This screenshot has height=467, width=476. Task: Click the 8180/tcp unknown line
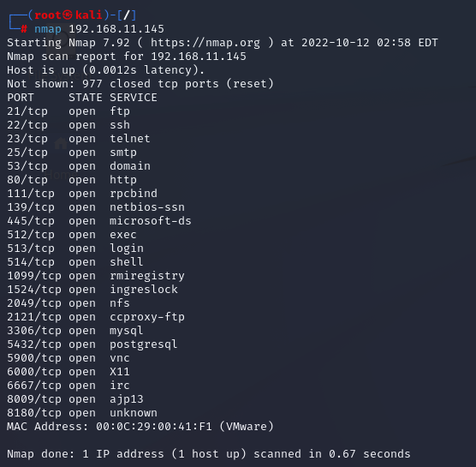point(82,413)
